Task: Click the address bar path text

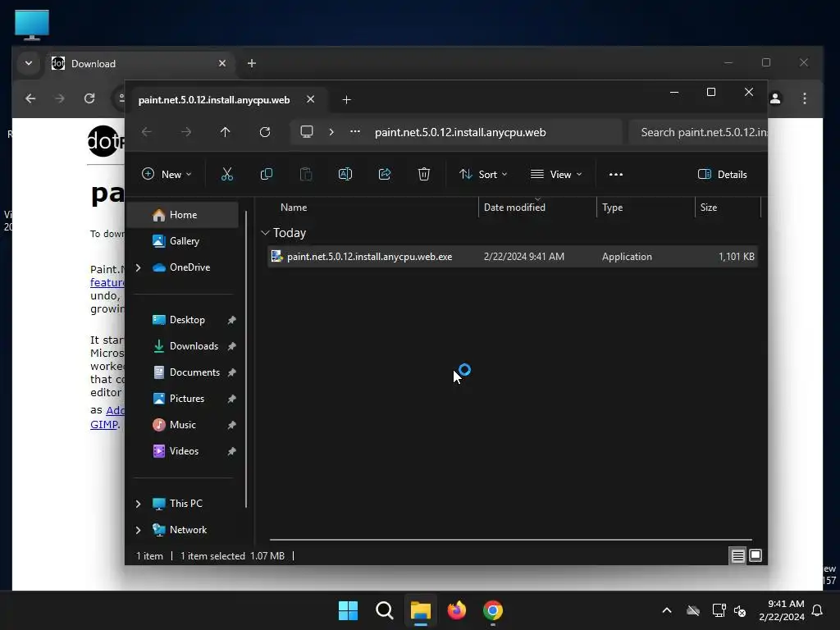Action: [x=460, y=132]
